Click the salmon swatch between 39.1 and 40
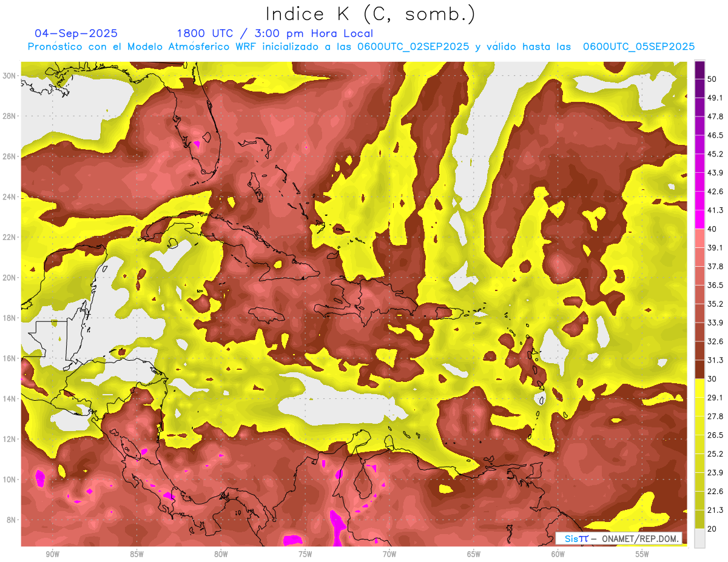Viewport: 728px width, 562px height. tap(699, 238)
